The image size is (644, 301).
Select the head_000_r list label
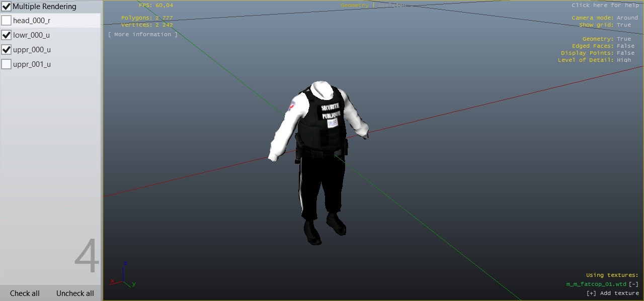(x=32, y=21)
